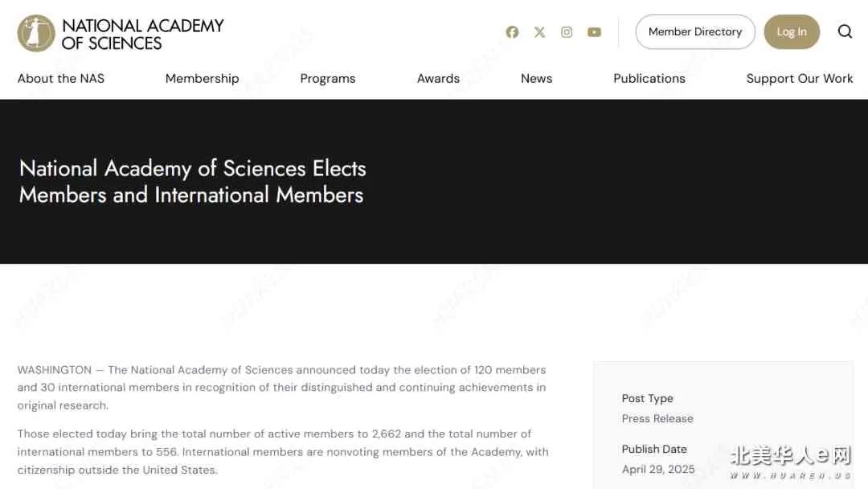This screenshot has width=868, height=489.
Task: Expand the Publications navigation menu
Action: coord(649,79)
